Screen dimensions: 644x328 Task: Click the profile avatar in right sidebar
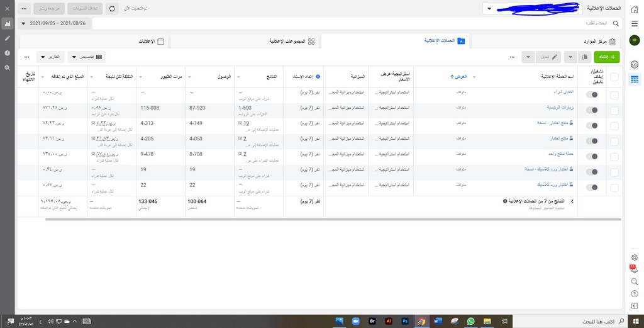[x=635, y=40]
